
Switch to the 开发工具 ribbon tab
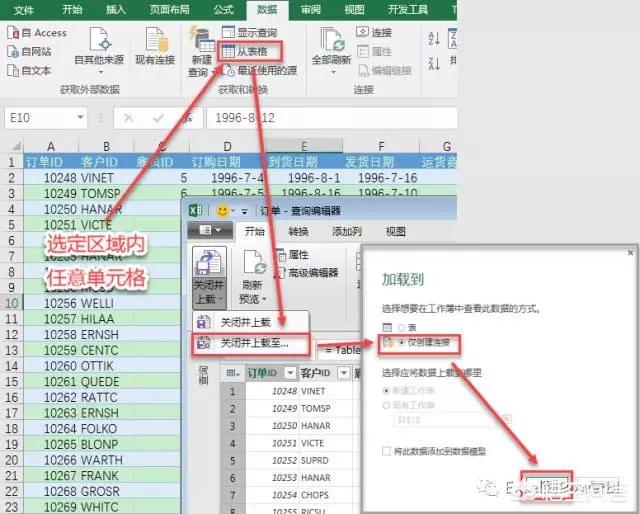coord(408,9)
